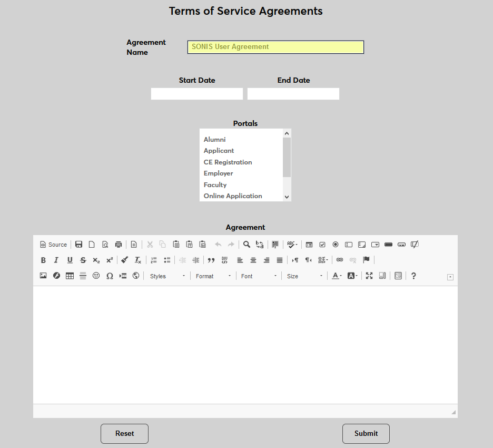Screen dimensions: 493x448
Task: Open the Styles dropdown
Action: (167, 276)
